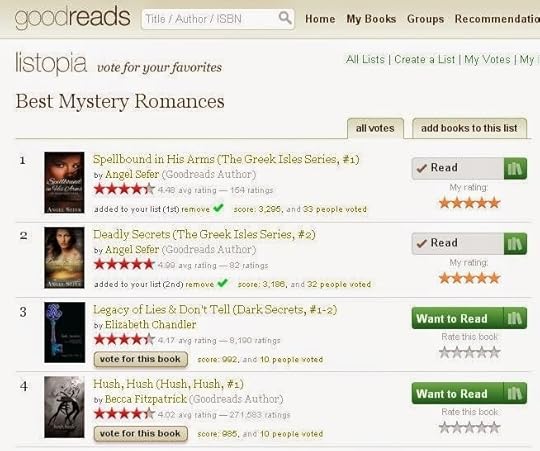The width and height of the screenshot is (540, 451).
Task: Click the goodreads logo
Action: click(72, 18)
